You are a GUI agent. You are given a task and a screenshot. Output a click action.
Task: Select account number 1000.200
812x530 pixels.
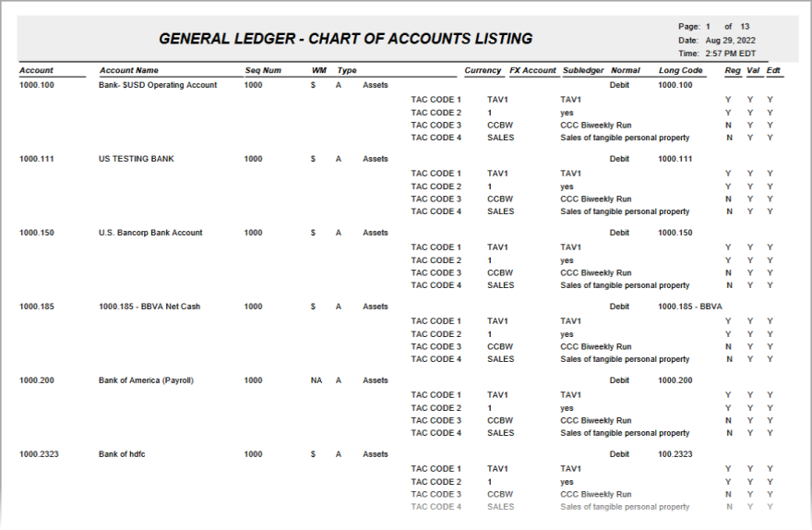(37, 380)
